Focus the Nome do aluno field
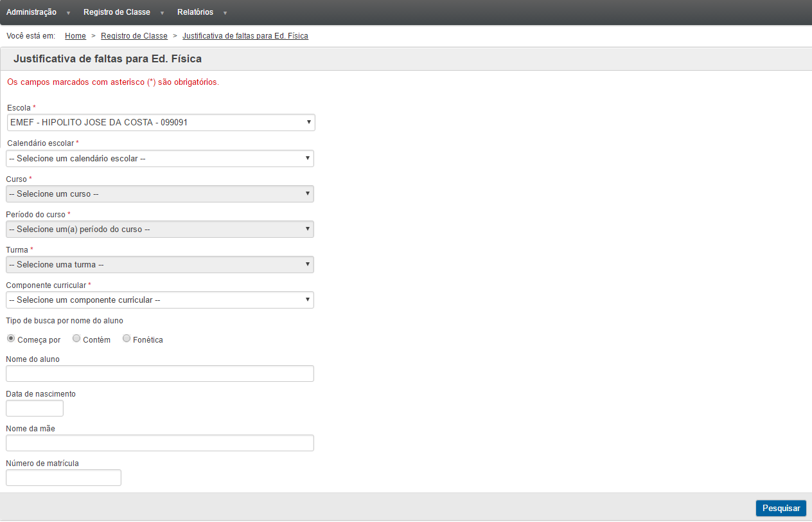812x522 pixels. pyautogui.click(x=160, y=373)
